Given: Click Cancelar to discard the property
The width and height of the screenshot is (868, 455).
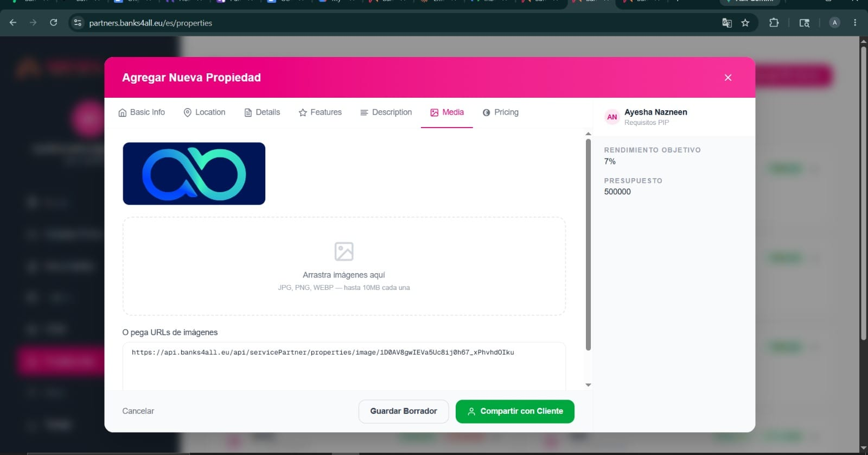Looking at the screenshot, I should 138,411.
